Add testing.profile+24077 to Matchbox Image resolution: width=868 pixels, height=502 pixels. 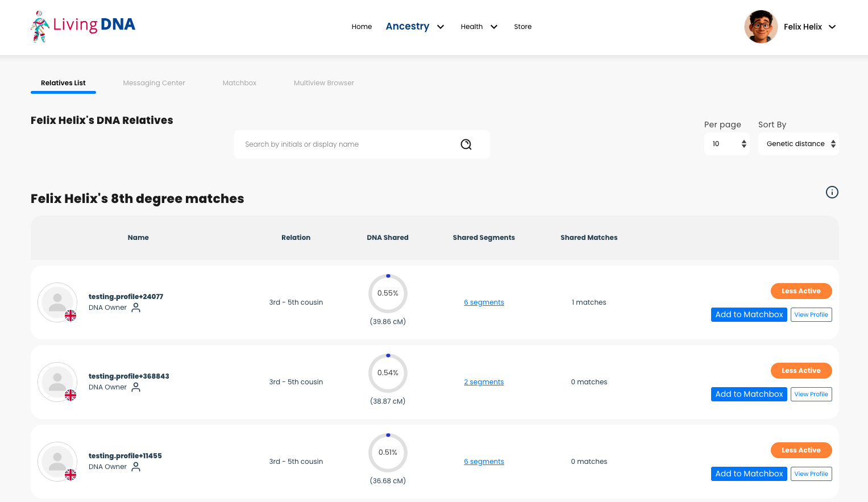749,314
